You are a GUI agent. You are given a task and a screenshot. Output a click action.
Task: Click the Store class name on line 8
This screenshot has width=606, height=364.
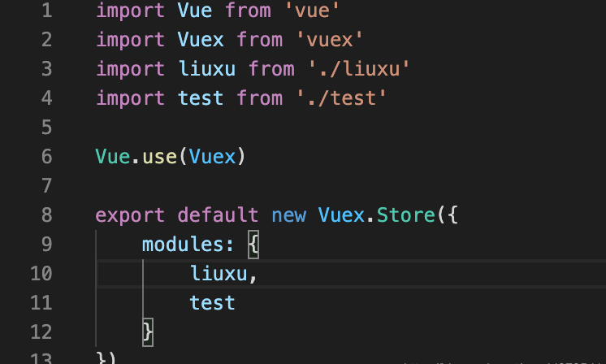[x=406, y=214]
